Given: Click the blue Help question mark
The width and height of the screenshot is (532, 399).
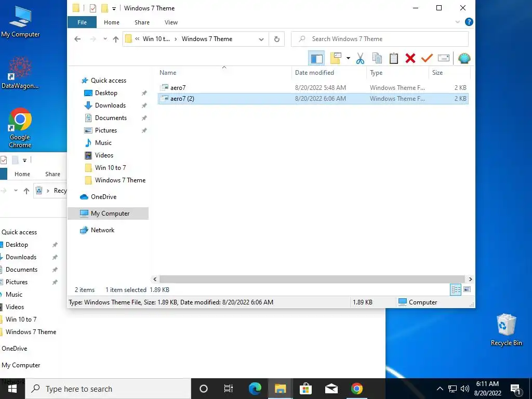Looking at the screenshot, I should [469, 22].
